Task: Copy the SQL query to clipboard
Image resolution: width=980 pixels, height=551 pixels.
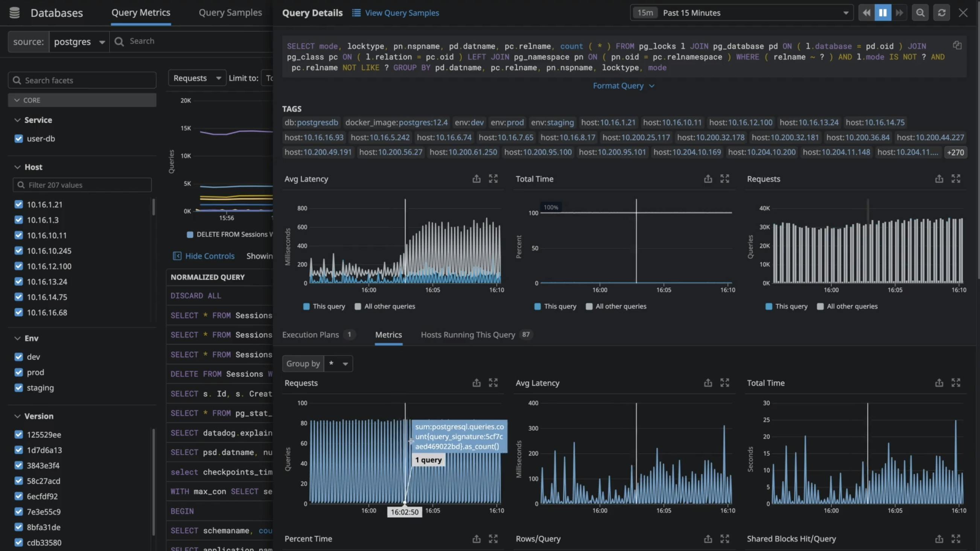Action: [x=957, y=45]
